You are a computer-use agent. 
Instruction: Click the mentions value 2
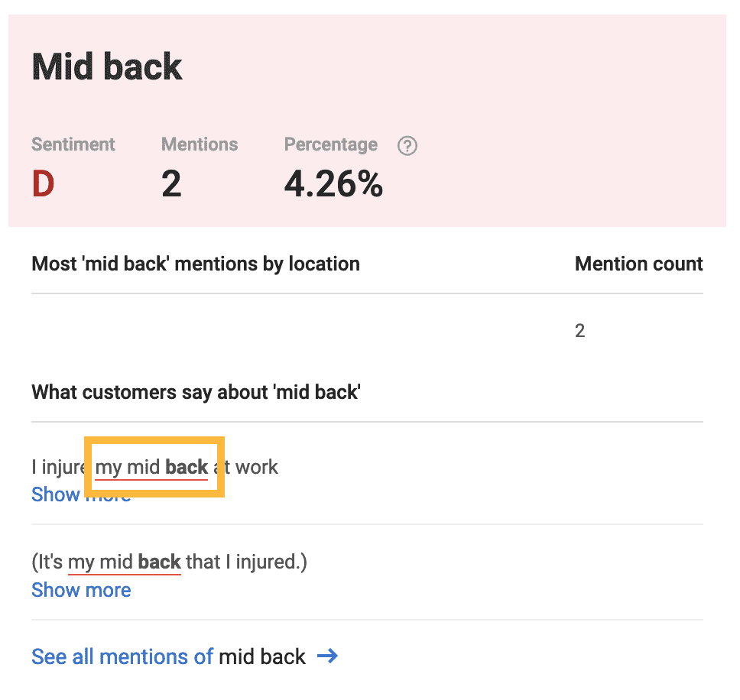[x=171, y=183]
